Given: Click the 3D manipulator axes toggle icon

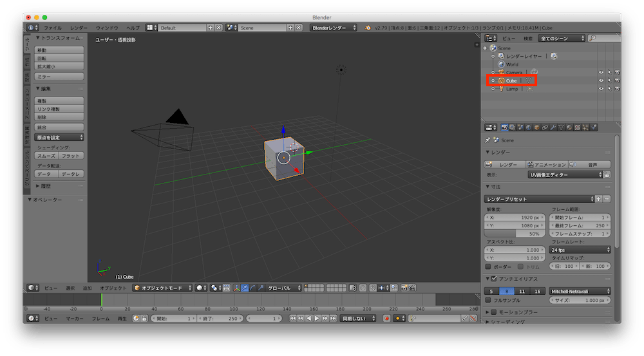Looking at the screenshot, I should coord(236,288).
